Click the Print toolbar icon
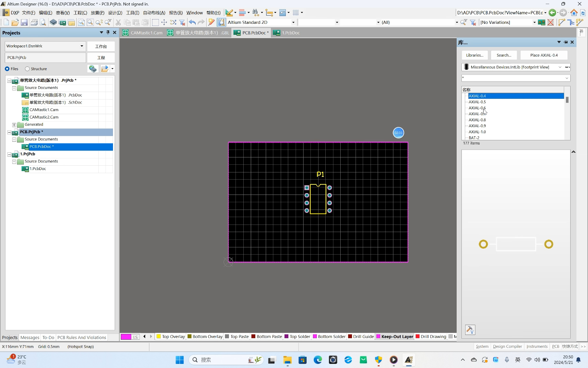 pos(34,22)
